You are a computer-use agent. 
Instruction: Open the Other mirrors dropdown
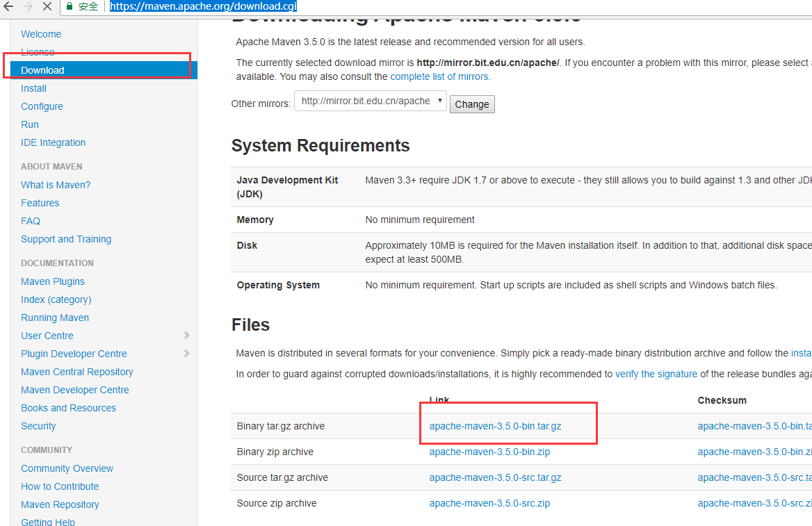tap(371, 101)
